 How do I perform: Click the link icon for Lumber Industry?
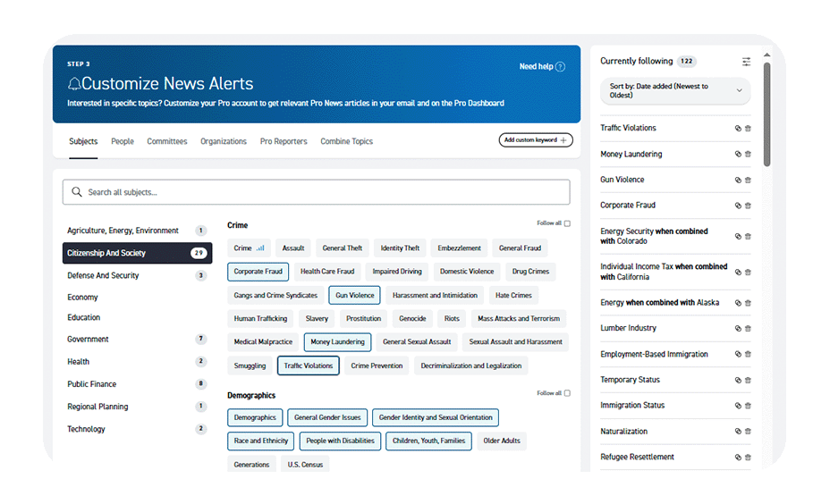click(738, 328)
